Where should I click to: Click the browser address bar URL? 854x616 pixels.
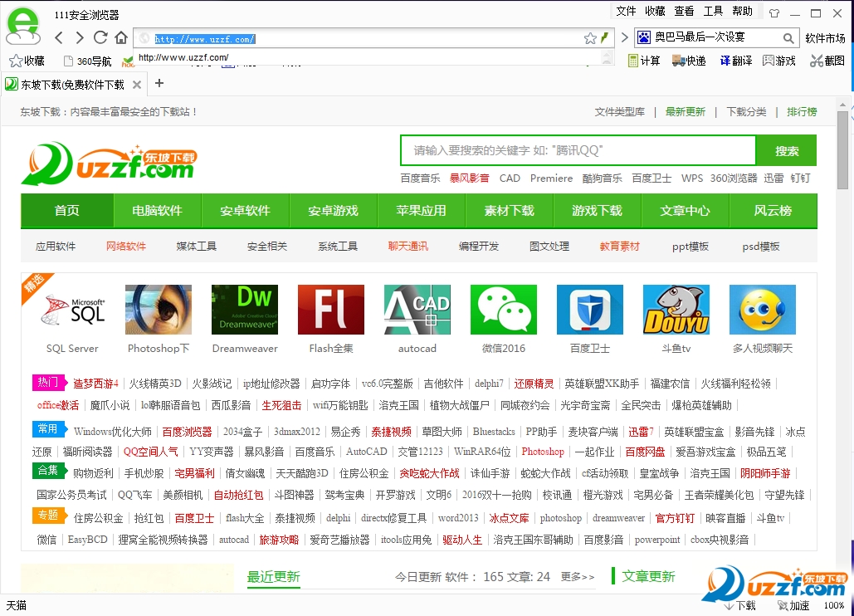205,39
